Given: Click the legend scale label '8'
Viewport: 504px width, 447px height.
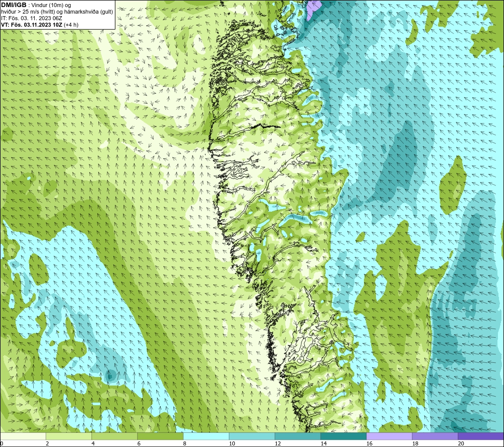Looking at the screenshot, I should [x=184, y=444].
